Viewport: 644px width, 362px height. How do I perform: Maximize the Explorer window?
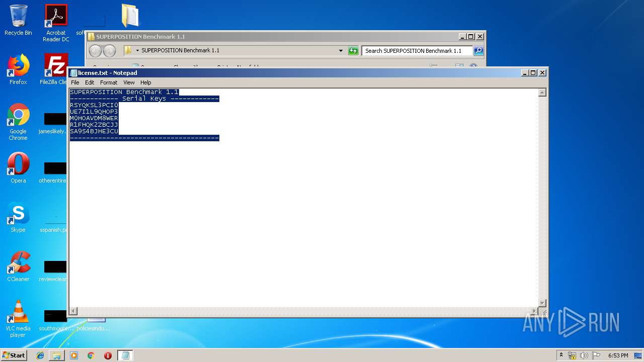pos(471,37)
